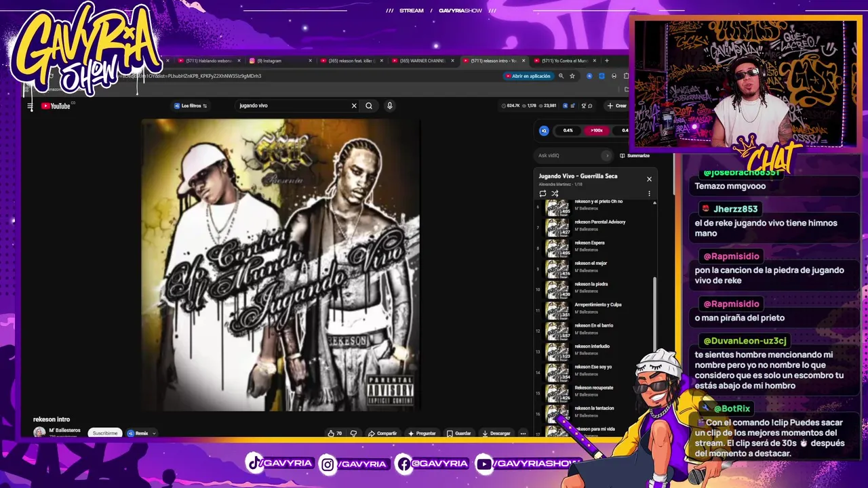Toggle playlist loop icon

point(542,193)
